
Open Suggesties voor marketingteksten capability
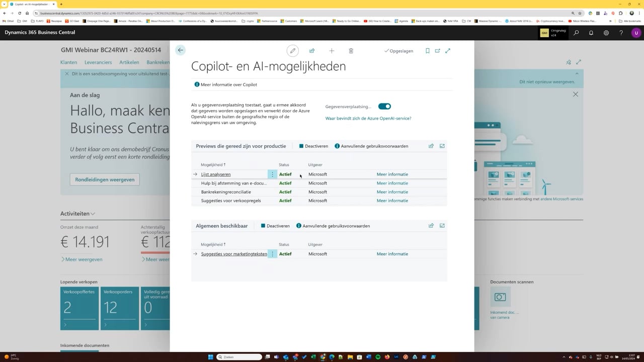[x=234, y=254]
